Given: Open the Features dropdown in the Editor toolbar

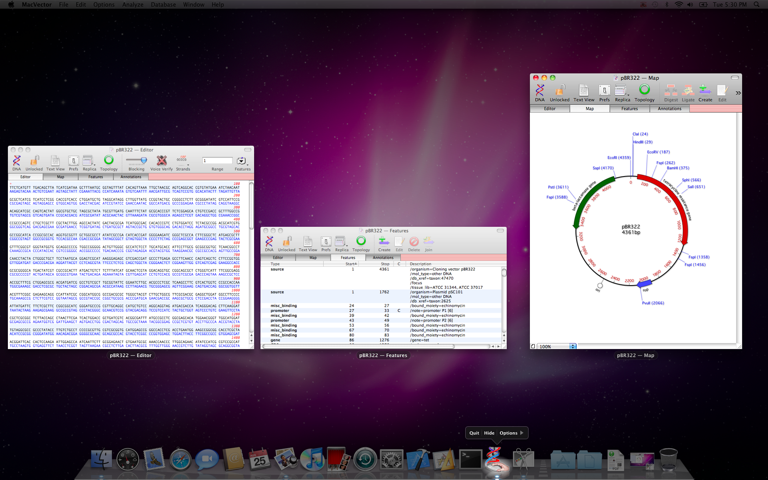Looking at the screenshot, I should pyautogui.click(x=242, y=161).
